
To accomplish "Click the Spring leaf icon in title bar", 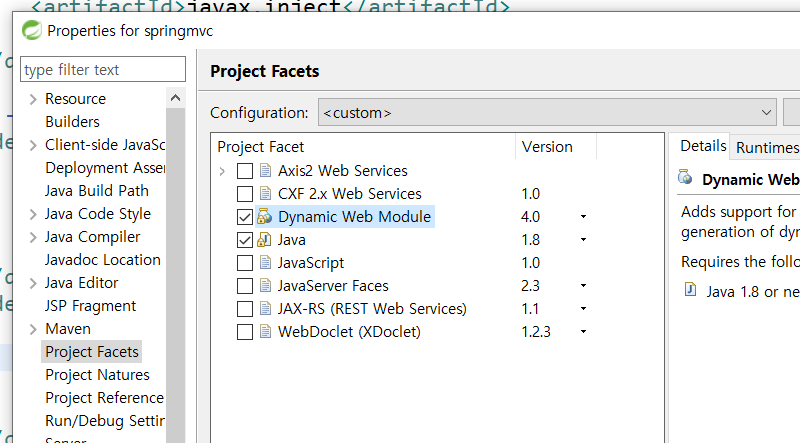I will point(32,31).
